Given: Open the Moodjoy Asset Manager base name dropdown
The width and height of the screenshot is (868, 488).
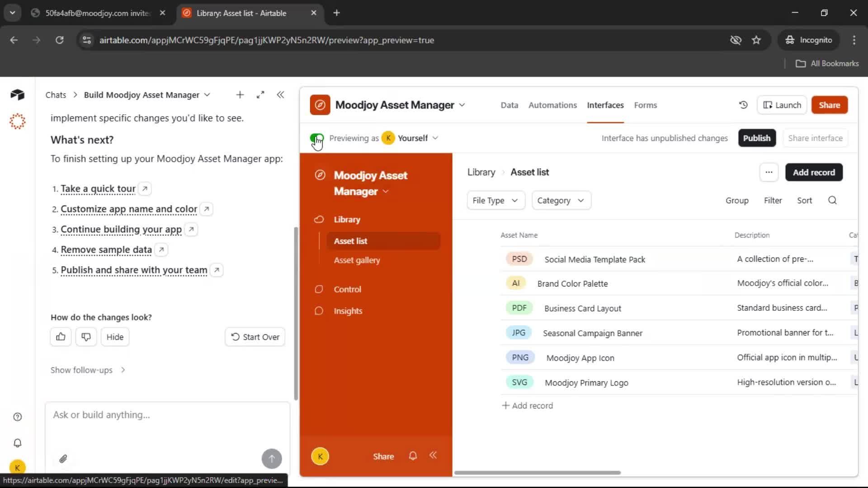Looking at the screenshot, I should coord(462,105).
